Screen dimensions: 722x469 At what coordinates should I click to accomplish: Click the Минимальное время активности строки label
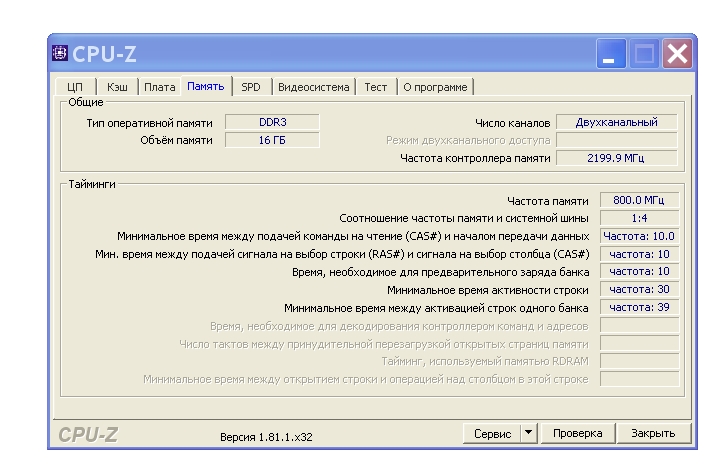click(488, 290)
